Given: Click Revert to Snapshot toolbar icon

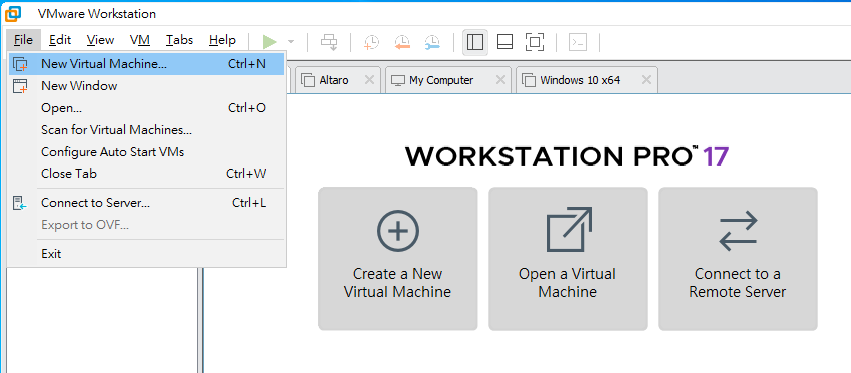Looking at the screenshot, I should pos(402,42).
